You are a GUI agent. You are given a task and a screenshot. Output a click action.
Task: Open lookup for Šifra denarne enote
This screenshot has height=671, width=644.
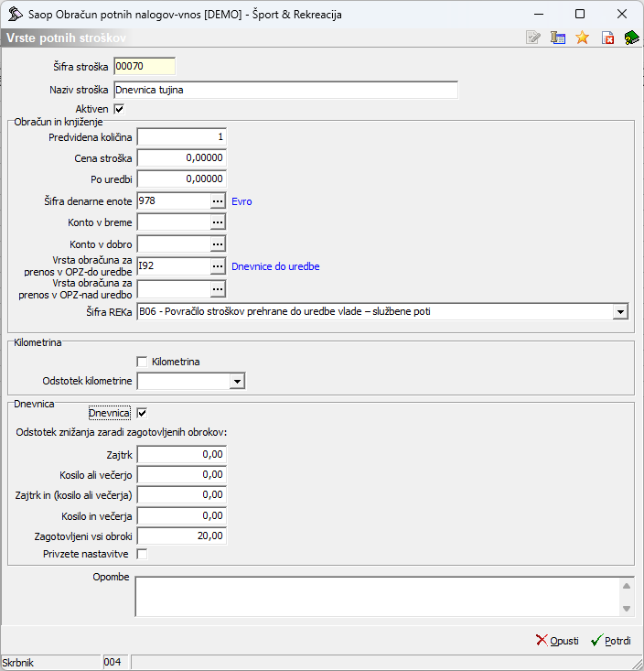click(218, 200)
